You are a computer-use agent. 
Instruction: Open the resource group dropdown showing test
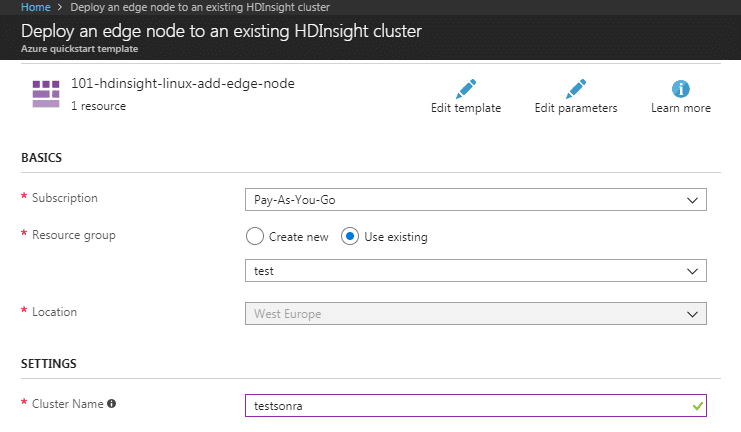coord(475,270)
